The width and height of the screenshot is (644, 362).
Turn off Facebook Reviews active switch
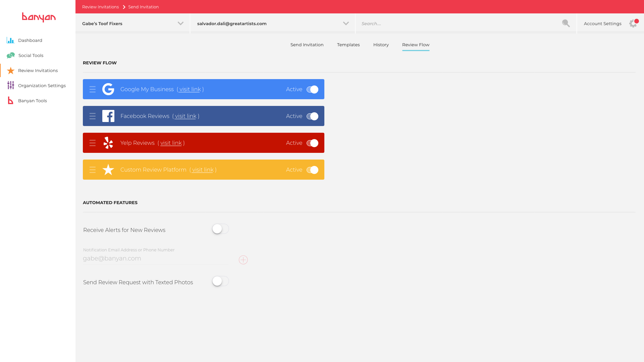coord(312,116)
